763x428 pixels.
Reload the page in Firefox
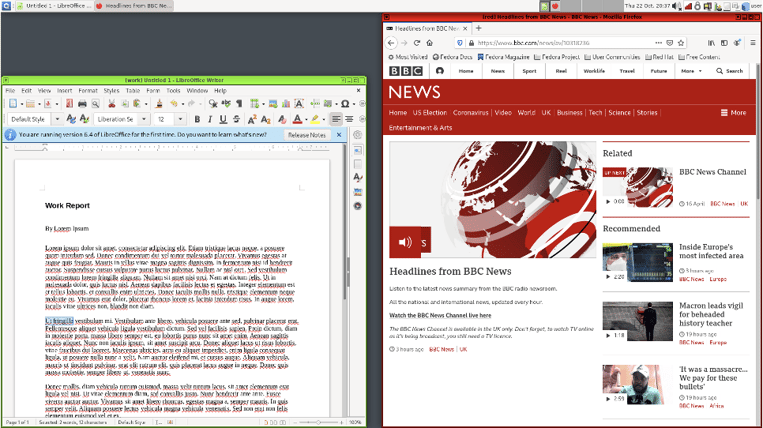click(417, 43)
